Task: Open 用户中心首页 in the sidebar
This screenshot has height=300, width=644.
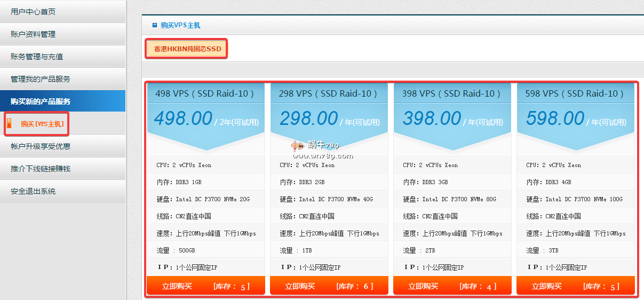Action: [x=33, y=12]
